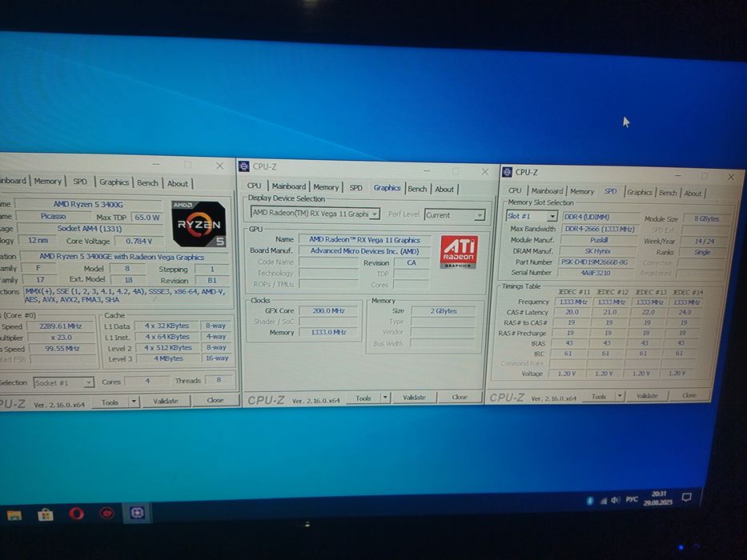Open About tab in the left window
Image resolution: width=747 pixels, height=560 pixels.
click(177, 183)
